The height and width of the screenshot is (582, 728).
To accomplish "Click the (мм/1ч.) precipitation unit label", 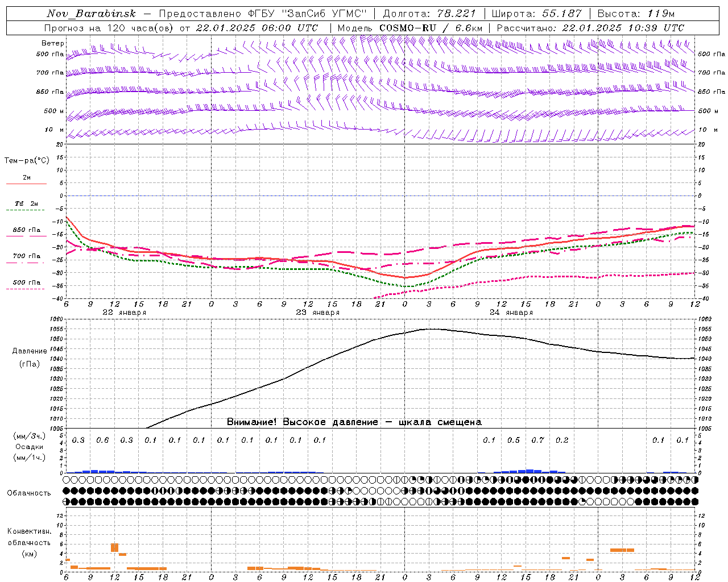I will click(x=30, y=458).
